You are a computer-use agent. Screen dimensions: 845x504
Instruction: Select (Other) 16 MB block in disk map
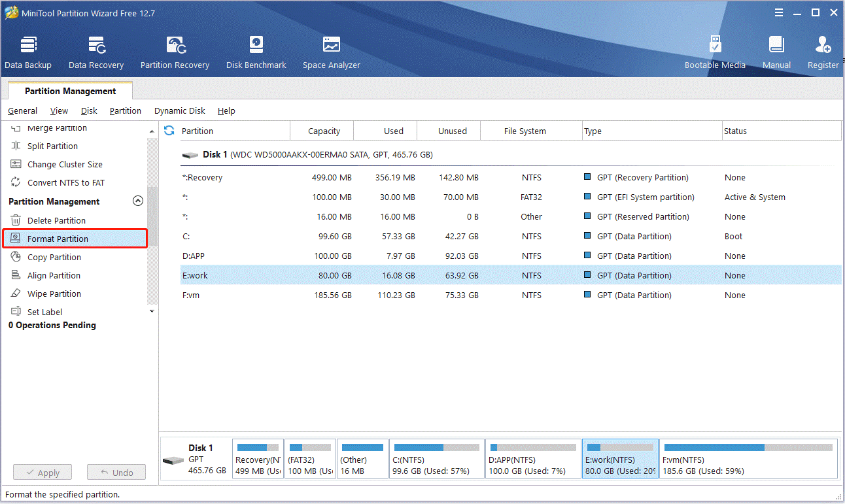coord(362,459)
